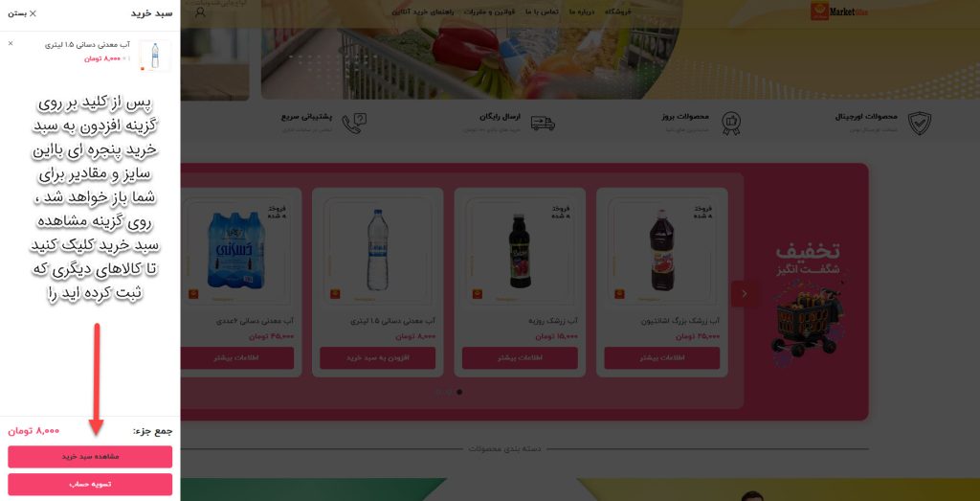Open the about us menu item (درباره ما)

pos(582,11)
